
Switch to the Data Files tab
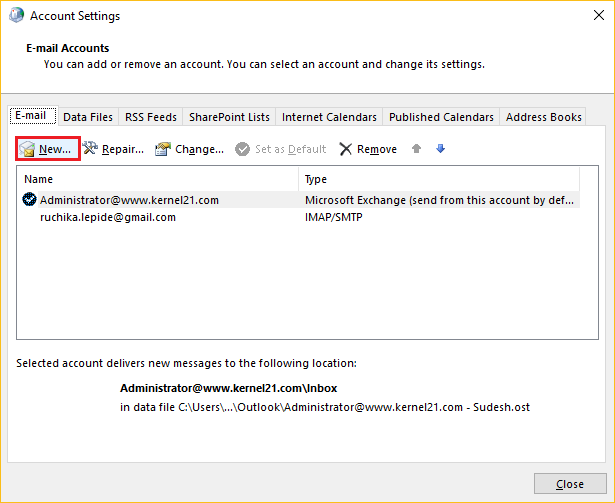88,117
